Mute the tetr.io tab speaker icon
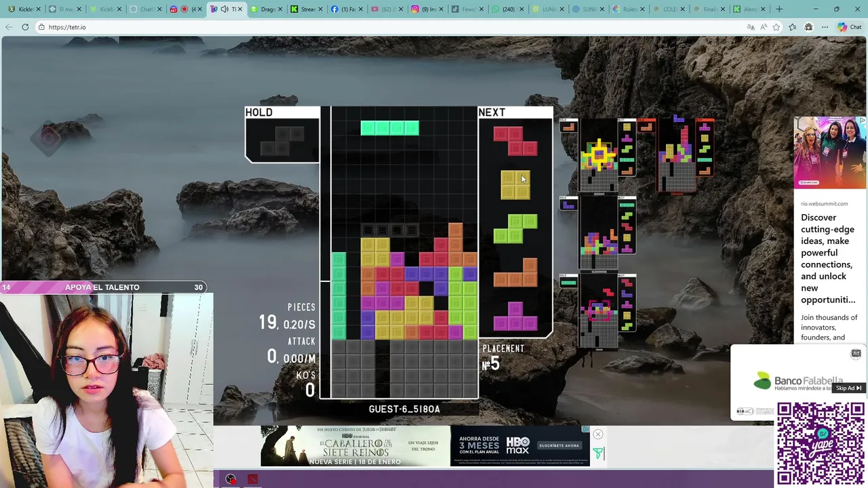 (224, 9)
